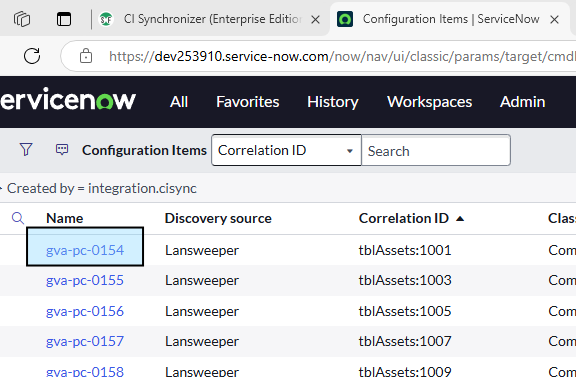Open the gva-pc-0157 record

coord(85,341)
